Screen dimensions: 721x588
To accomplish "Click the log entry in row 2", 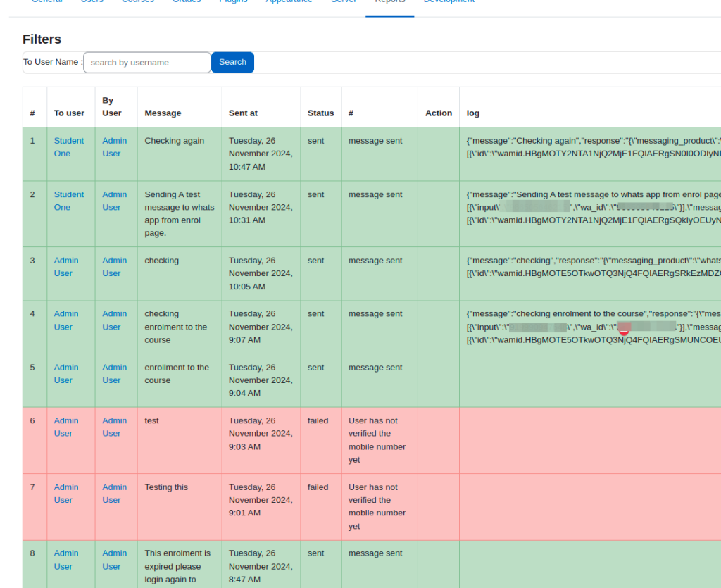I will (594, 207).
